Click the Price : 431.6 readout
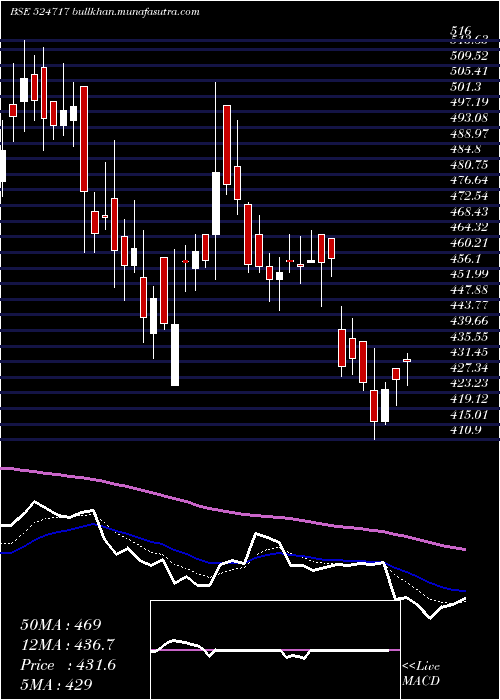Image resolution: width=500 pixels, height=700 pixels. click(68, 665)
